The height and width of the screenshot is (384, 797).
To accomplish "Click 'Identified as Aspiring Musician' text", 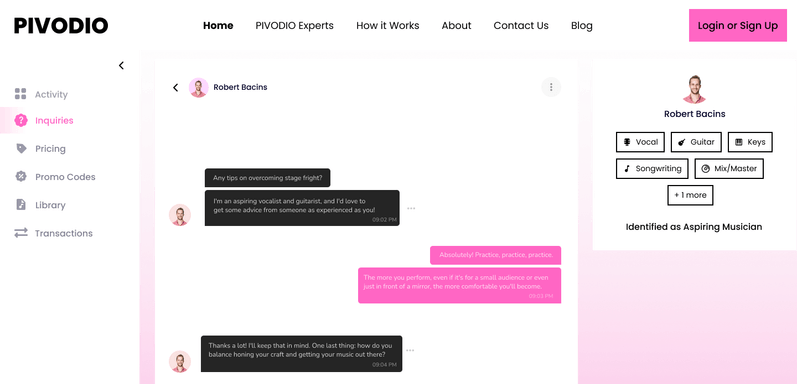I will 694,227.
